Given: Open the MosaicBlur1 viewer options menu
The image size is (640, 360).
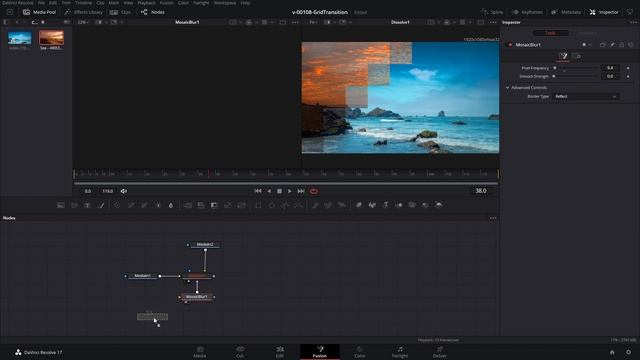Looking at the screenshot, I should [295, 22].
